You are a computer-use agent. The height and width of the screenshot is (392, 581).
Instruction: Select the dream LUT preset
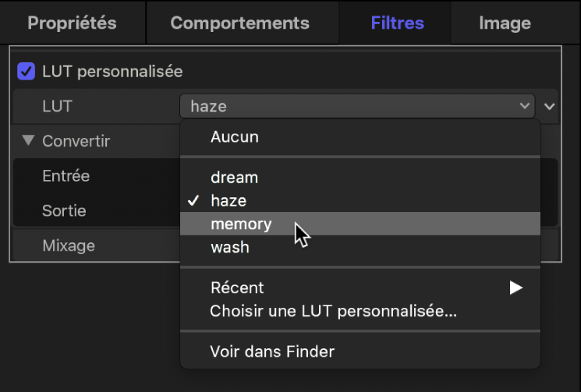pos(234,178)
